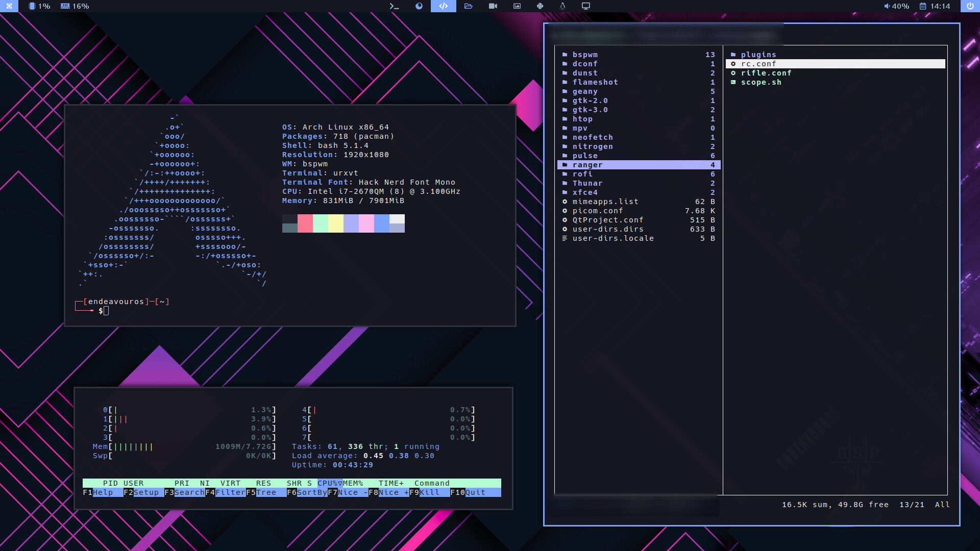Select the htop folder in ranger
This screenshot has width=980, height=551.
pos(639,119)
